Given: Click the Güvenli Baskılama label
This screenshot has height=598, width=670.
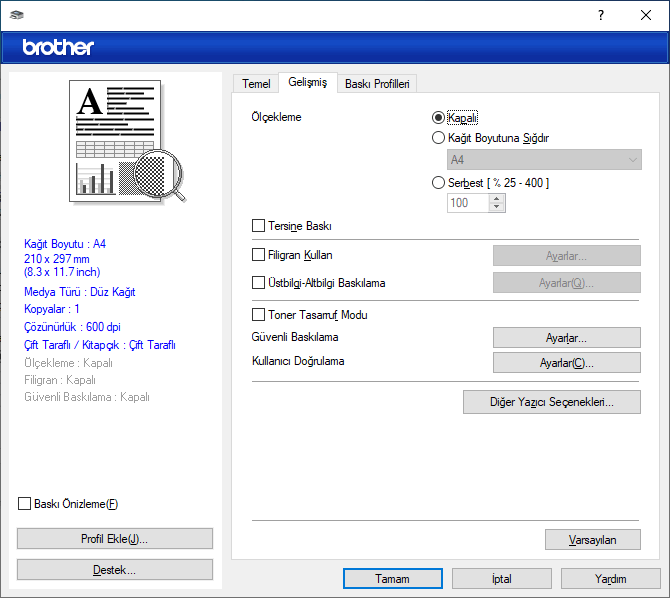Looking at the screenshot, I should pos(295,337).
